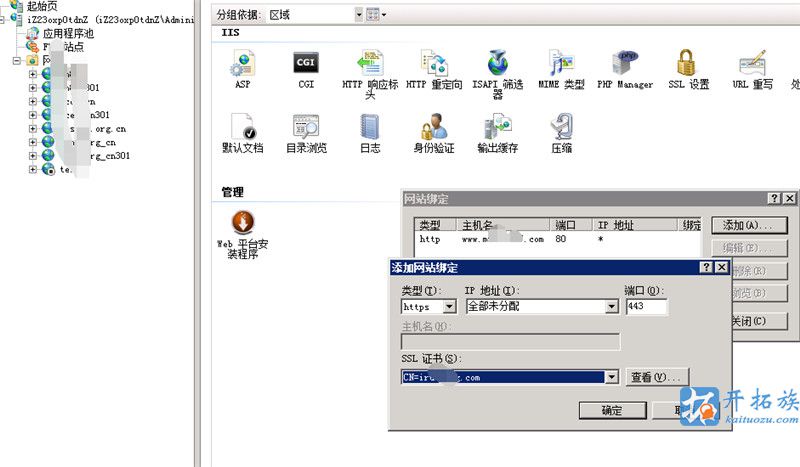Select the iZ23oxp0tdnZ server node
Viewport: 800px width, 467px height.
coord(110,19)
